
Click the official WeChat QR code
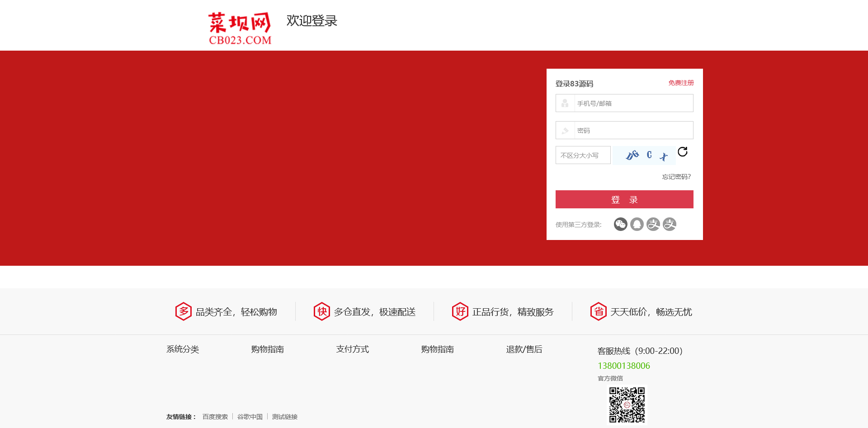627,404
